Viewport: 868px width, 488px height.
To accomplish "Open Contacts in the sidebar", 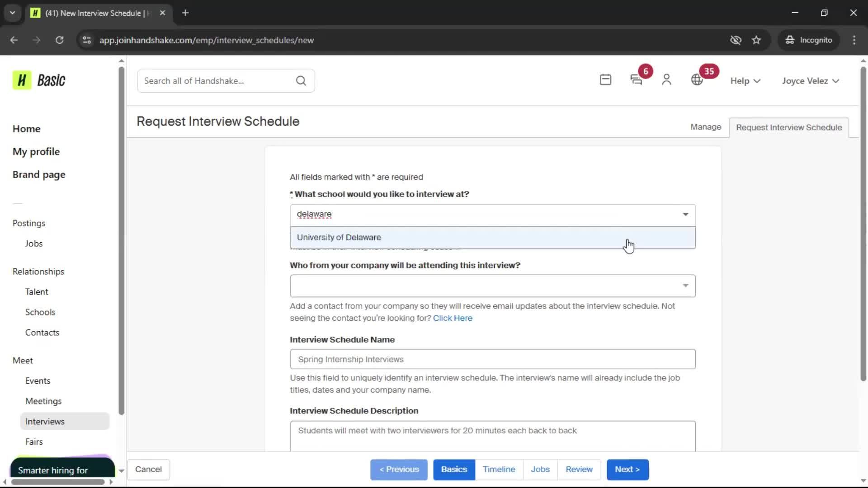I will (x=42, y=333).
